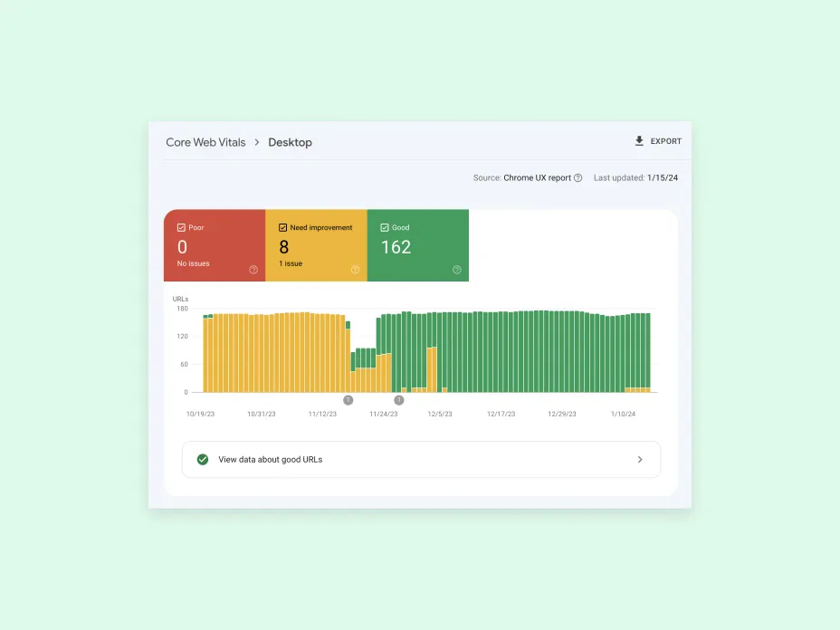
Task: Click the Export download icon
Action: (639, 141)
